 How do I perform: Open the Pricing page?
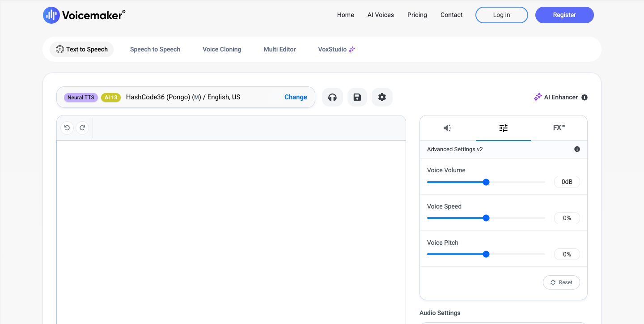point(417,15)
